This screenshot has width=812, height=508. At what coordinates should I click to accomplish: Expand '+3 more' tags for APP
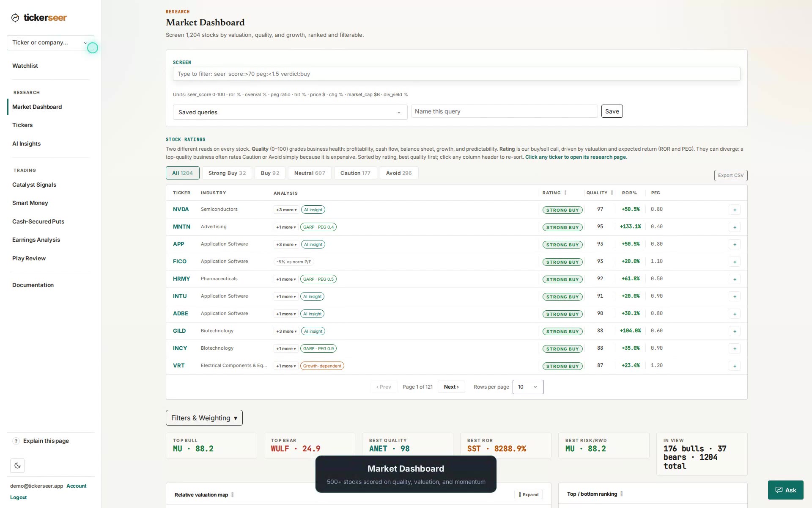[286, 245]
